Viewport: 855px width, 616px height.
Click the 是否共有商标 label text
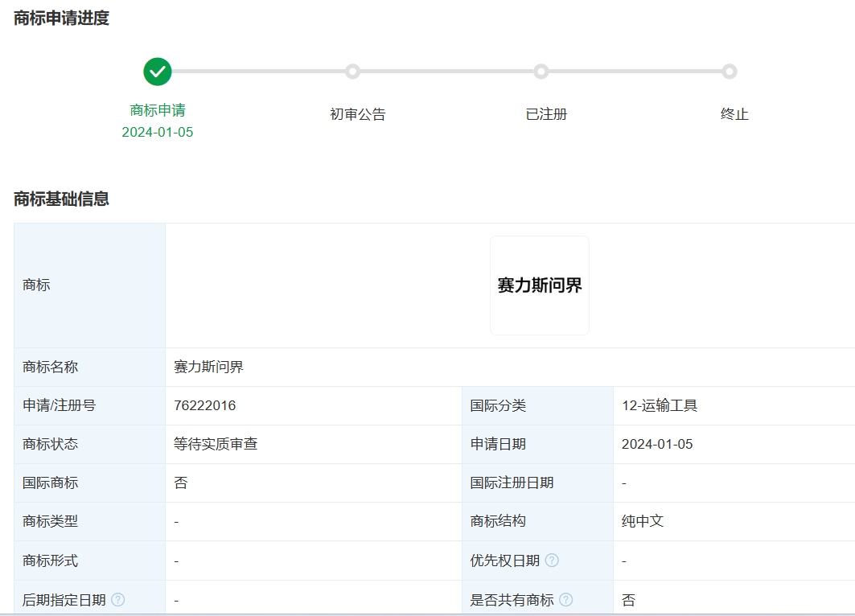coord(512,600)
